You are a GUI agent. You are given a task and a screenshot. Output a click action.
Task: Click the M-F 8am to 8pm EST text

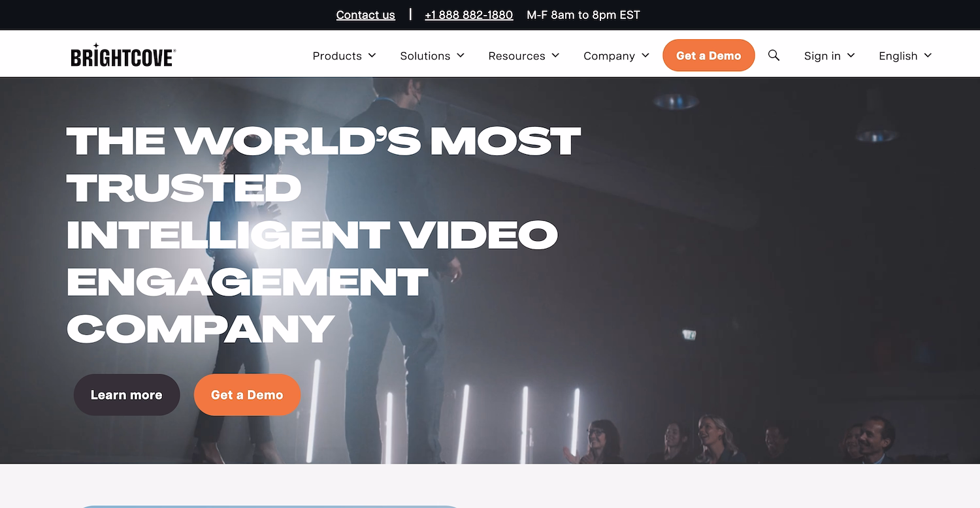point(583,14)
